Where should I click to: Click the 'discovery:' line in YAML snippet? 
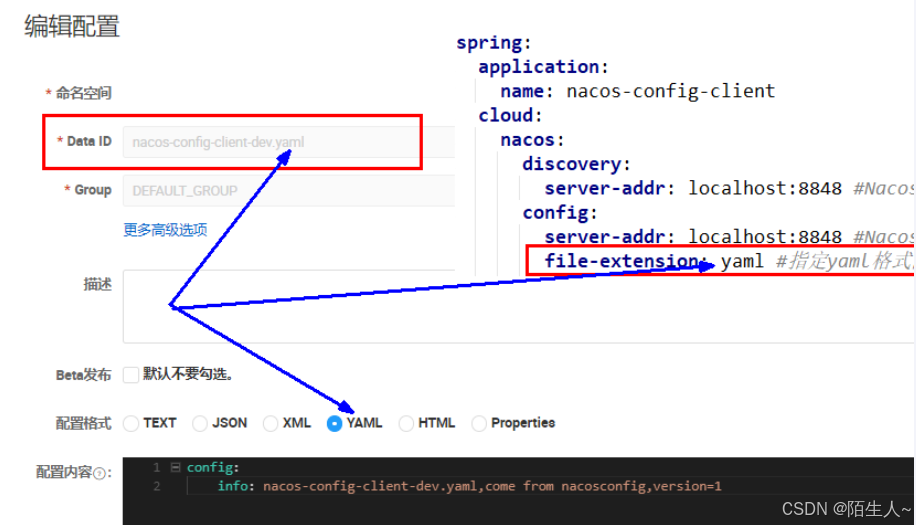577,164
